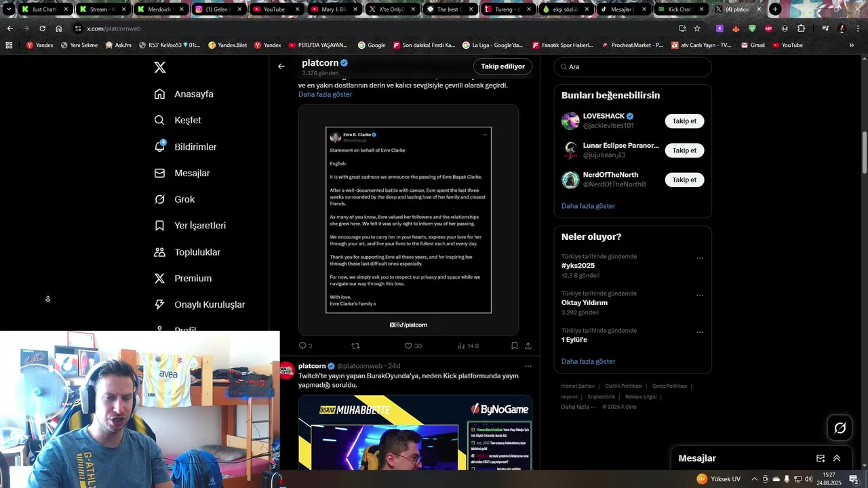Show hidden system tray icons
The height and width of the screenshot is (488, 868).
tap(754, 479)
